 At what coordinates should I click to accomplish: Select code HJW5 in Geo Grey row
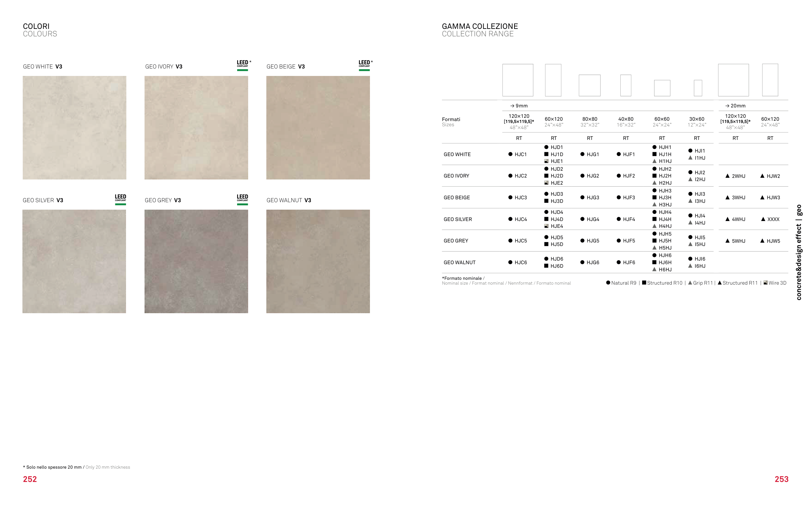click(x=773, y=241)
